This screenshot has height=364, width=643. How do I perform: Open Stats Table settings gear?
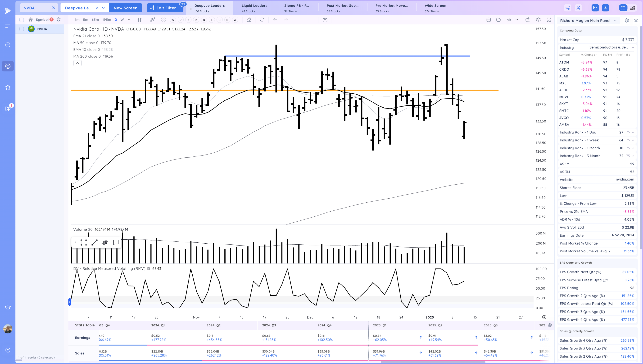(x=550, y=325)
